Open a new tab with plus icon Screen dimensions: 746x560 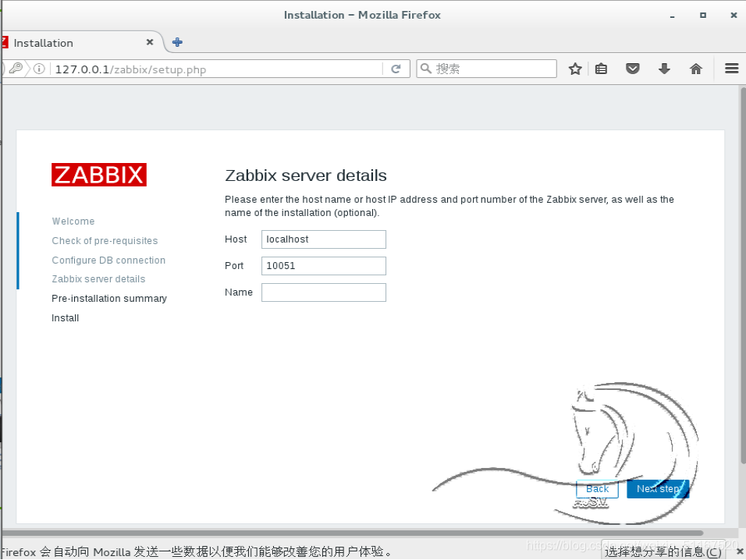coord(177,42)
